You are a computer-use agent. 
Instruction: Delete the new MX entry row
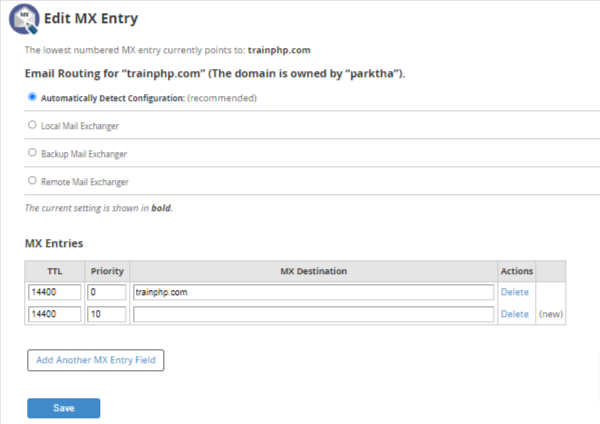tap(514, 314)
